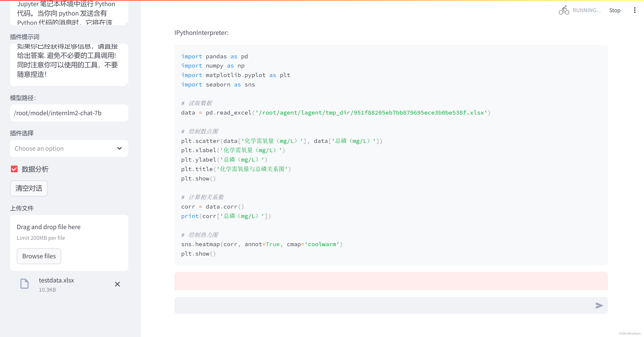The height and width of the screenshot is (337, 644).
Task: Click the 清空对话 button
Action: (29, 188)
